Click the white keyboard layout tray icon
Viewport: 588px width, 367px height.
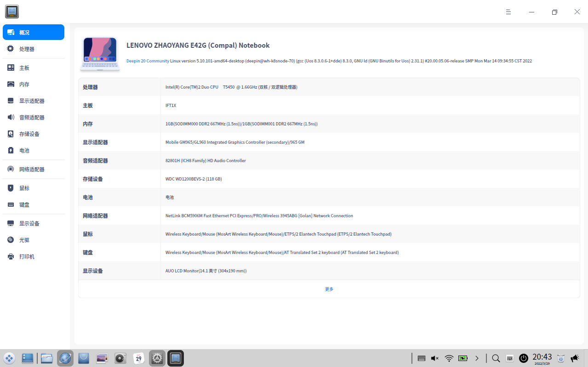click(510, 358)
